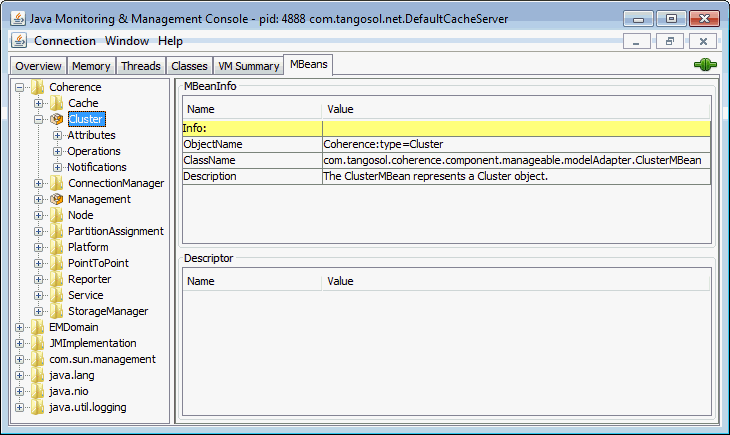Select the PartitionAssignment tree item
Viewport: 730px width, 435px height.
point(115,231)
